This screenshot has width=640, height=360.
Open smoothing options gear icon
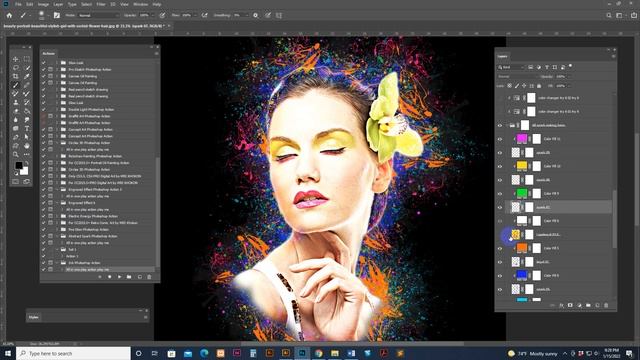point(256,15)
